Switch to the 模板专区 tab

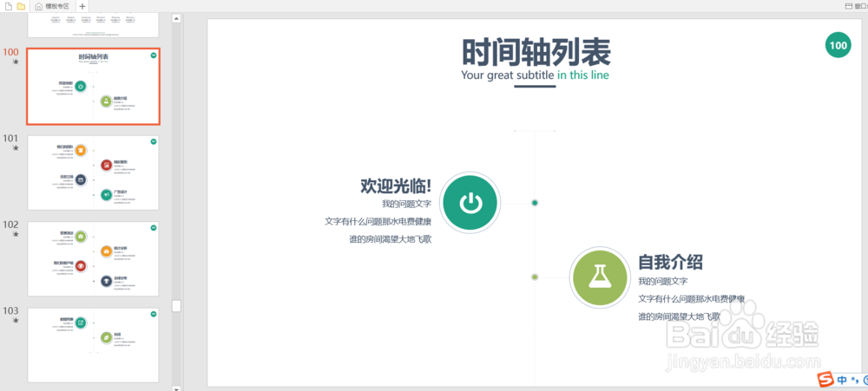[x=52, y=7]
